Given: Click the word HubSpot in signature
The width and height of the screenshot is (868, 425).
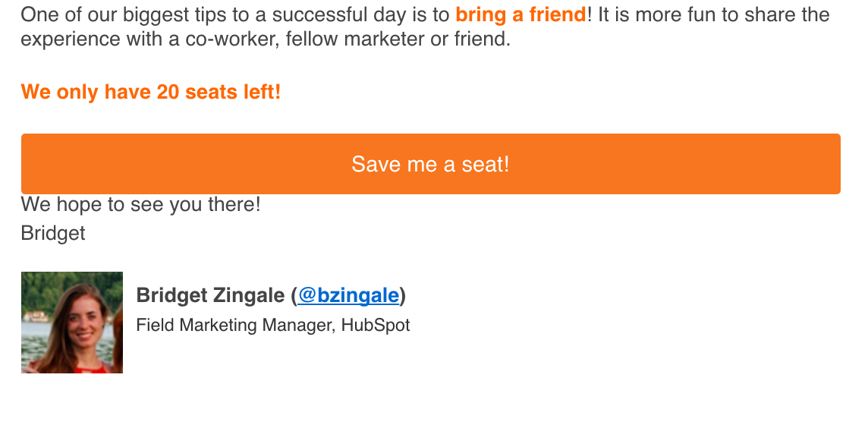Looking at the screenshot, I should 376,326.
